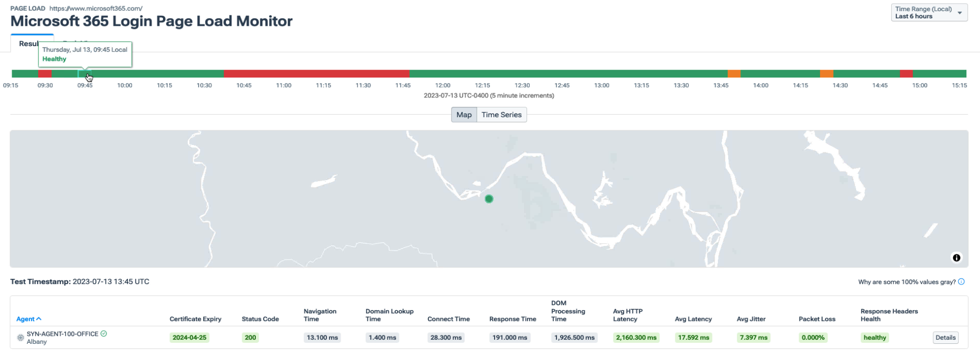The image size is (980, 358).
Task: Click the Avg Latency column header
Action: click(693, 319)
